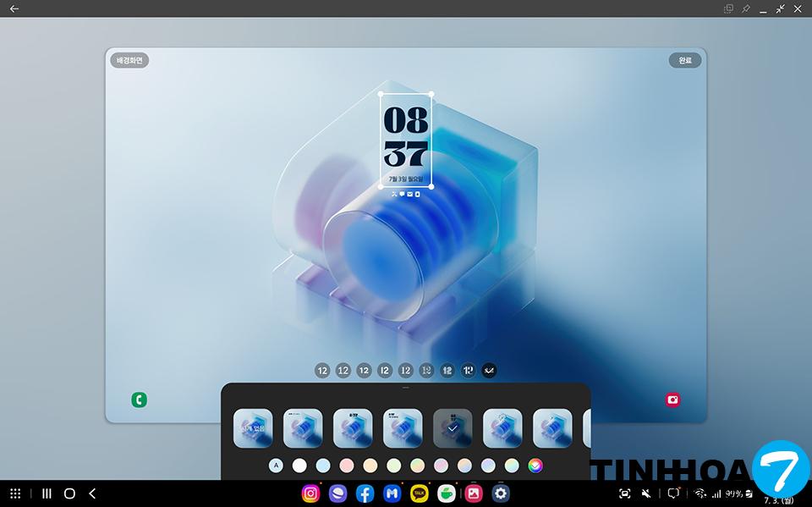Tap the 완료 (Done) button
The width and height of the screenshot is (812, 507).
tap(684, 60)
